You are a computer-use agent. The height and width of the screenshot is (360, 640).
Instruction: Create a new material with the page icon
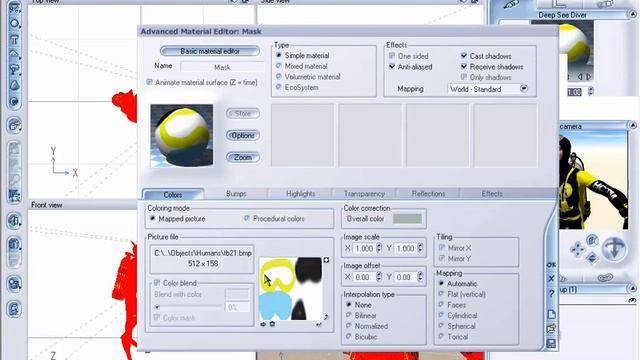tap(551, 314)
